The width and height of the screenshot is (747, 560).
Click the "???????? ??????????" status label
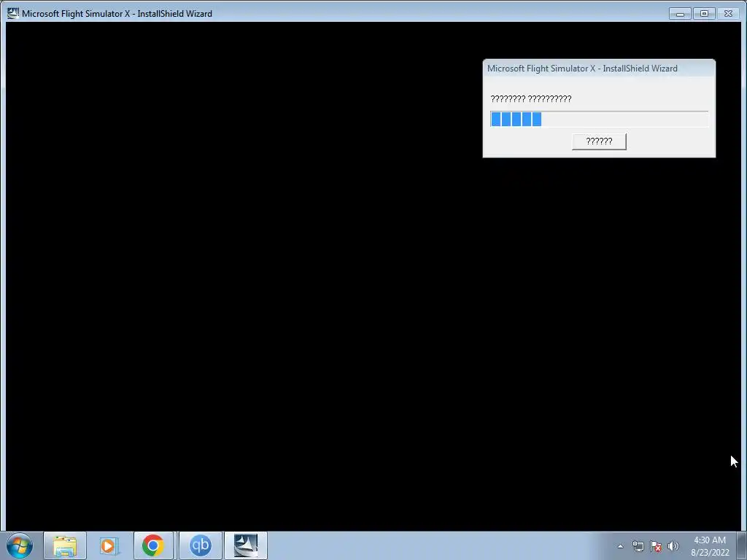coord(531,98)
